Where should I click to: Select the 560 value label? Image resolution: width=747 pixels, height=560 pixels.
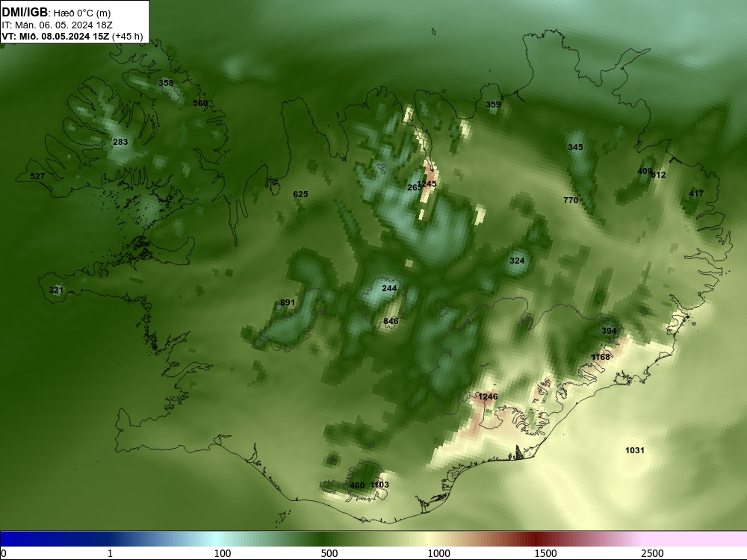click(200, 103)
